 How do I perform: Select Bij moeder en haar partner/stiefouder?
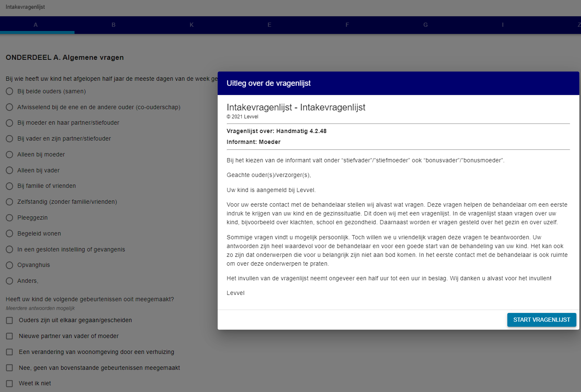click(x=9, y=123)
